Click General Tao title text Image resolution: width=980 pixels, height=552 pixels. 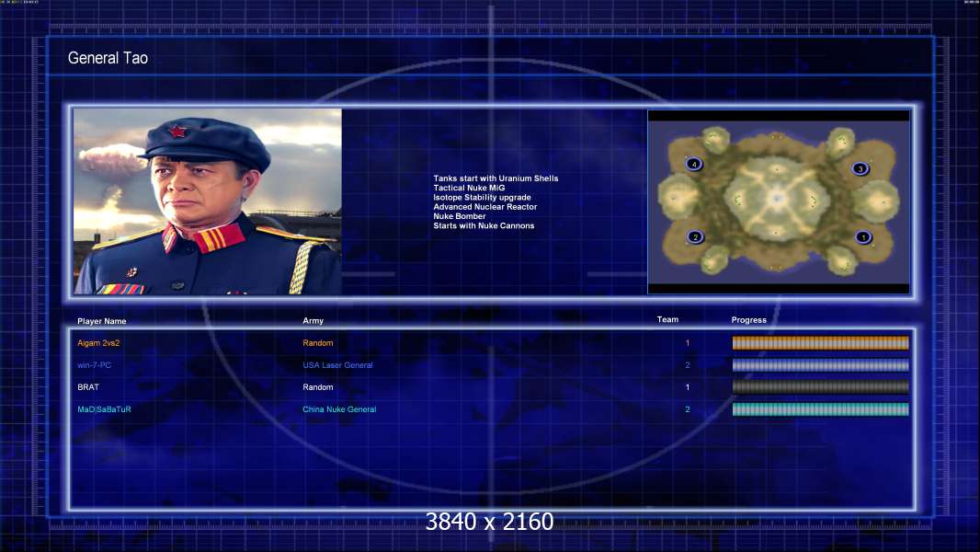pos(108,58)
